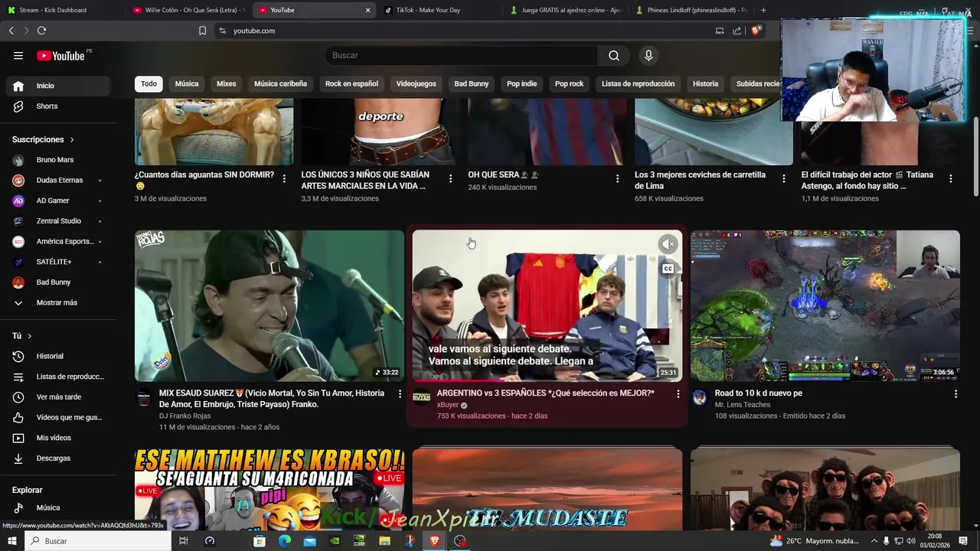980x551 pixels.
Task: Open Música under Explorar
Action: [x=58, y=507]
